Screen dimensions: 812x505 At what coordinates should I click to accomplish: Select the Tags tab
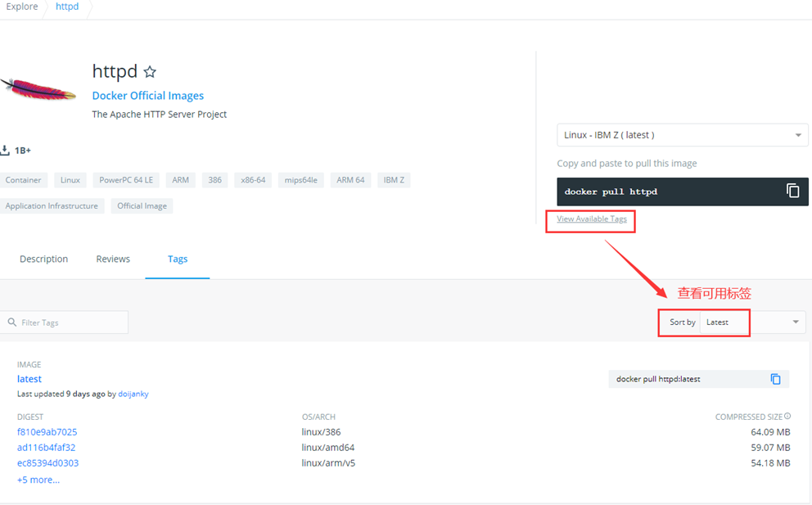coord(178,259)
